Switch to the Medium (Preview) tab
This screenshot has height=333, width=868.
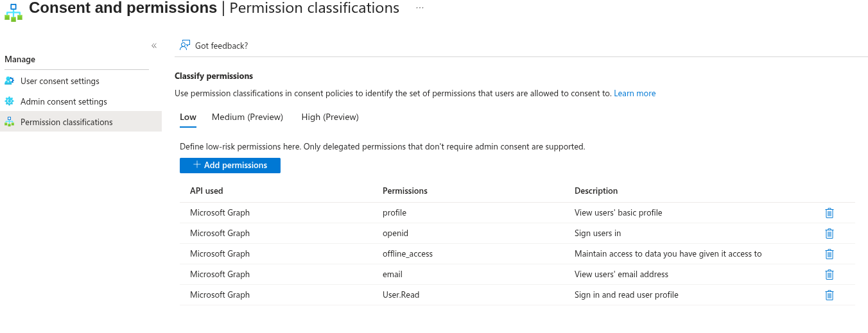pyautogui.click(x=247, y=117)
